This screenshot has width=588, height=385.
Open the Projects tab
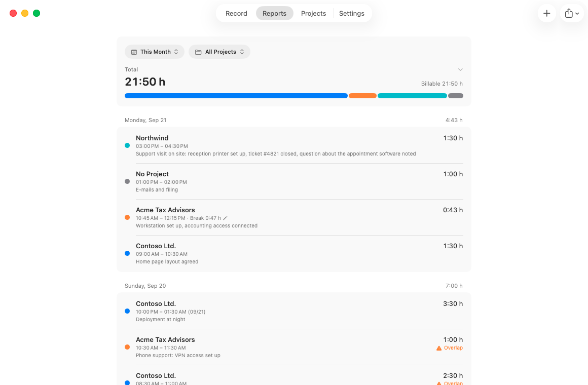313,14
